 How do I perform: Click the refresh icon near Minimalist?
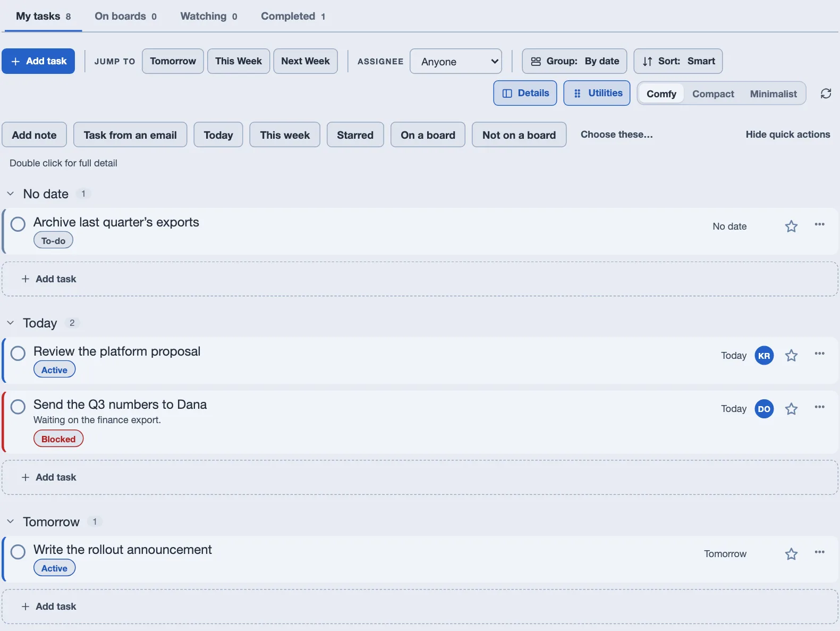tap(826, 94)
